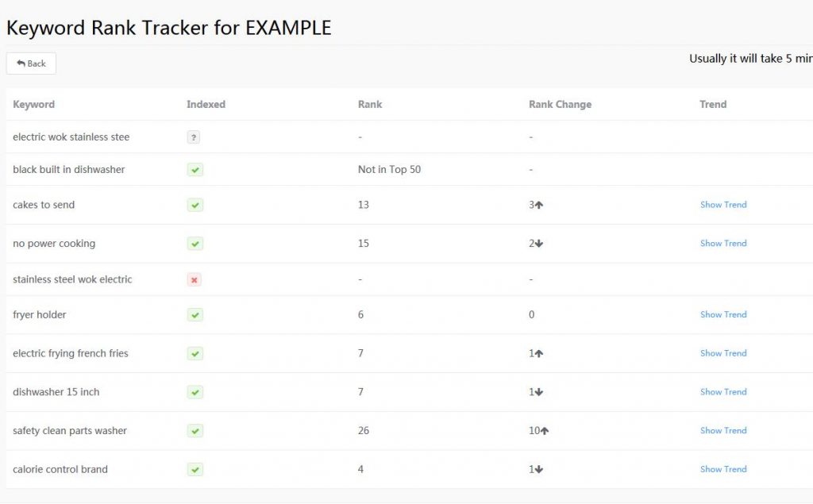The image size is (813, 504).
Task: Open Show Trend for dishwasher 15 inch
Action: (x=723, y=392)
